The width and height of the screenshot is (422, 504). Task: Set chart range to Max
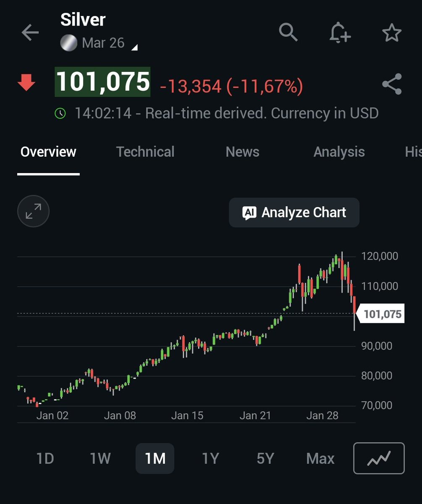coord(320,459)
